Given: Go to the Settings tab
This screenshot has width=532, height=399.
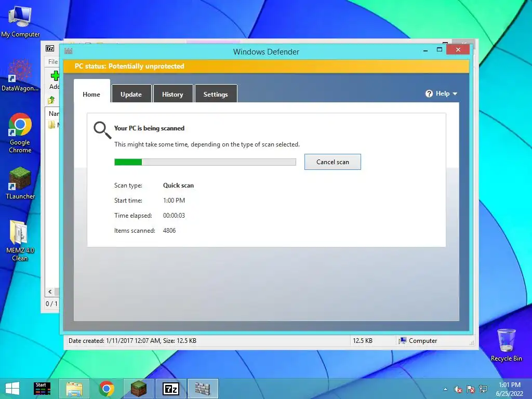Looking at the screenshot, I should pyautogui.click(x=216, y=94).
